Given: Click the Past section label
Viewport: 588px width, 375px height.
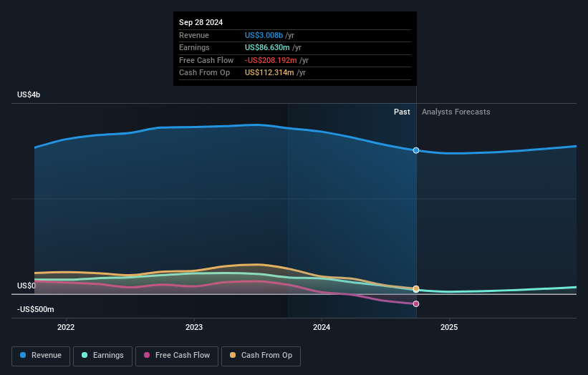Looking at the screenshot, I should click(402, 112).
